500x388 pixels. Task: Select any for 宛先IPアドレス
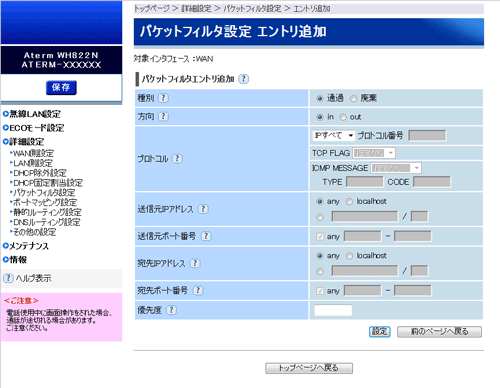(x=320, y=256)
